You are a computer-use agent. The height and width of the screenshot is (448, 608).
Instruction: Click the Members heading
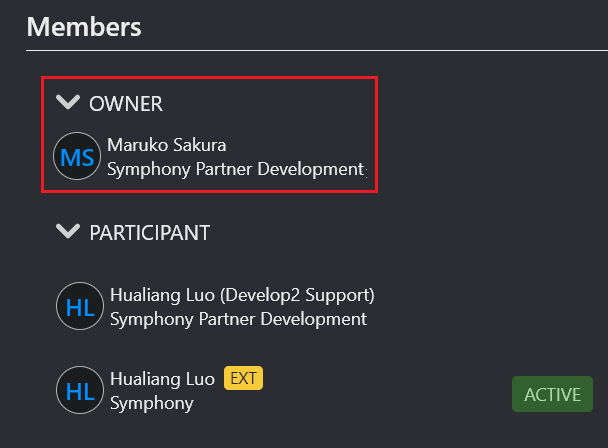(x=84, y=27)
